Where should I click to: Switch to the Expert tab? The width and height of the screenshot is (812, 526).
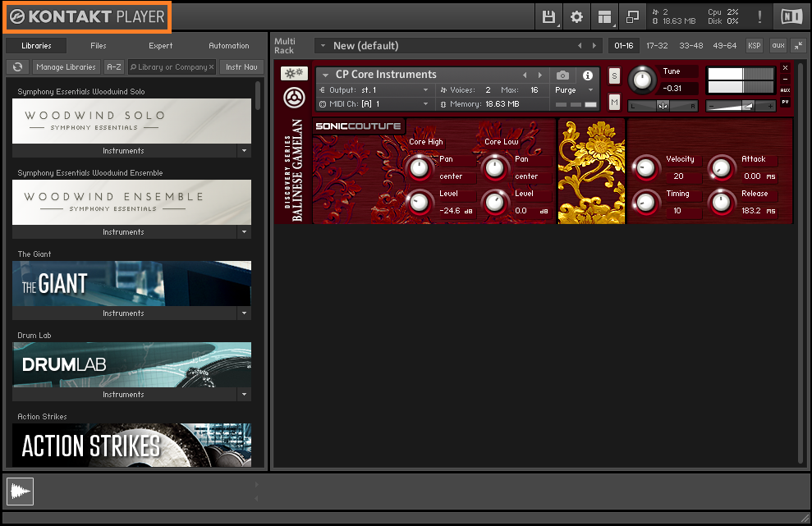tap(161, 46)
